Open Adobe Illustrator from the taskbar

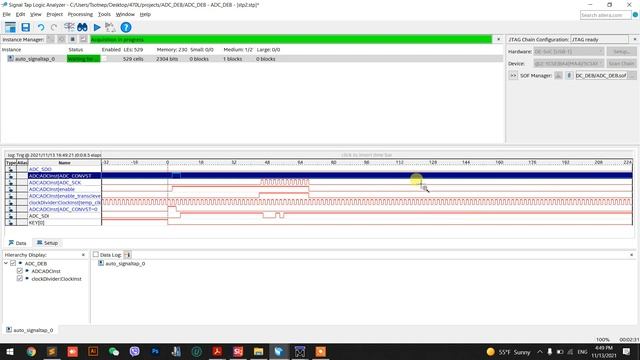point(93,351)
